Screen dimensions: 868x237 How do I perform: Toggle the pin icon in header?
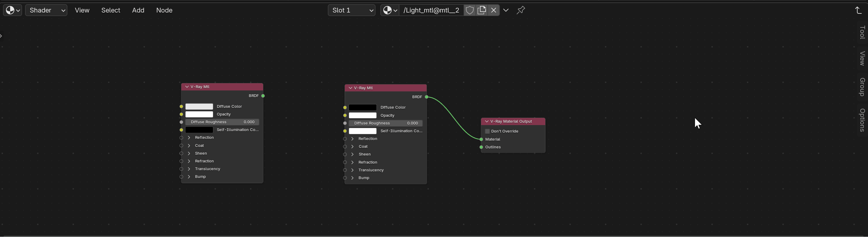[x=521, y=10]
